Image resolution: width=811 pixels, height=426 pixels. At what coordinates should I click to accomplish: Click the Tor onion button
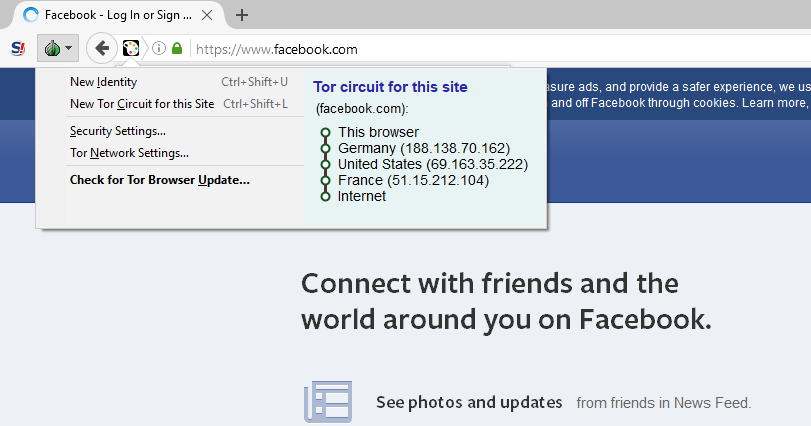pos(51,48)
